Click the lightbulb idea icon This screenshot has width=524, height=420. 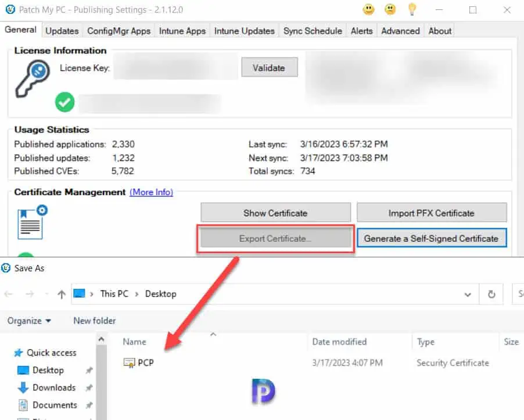tap(412, 9)
